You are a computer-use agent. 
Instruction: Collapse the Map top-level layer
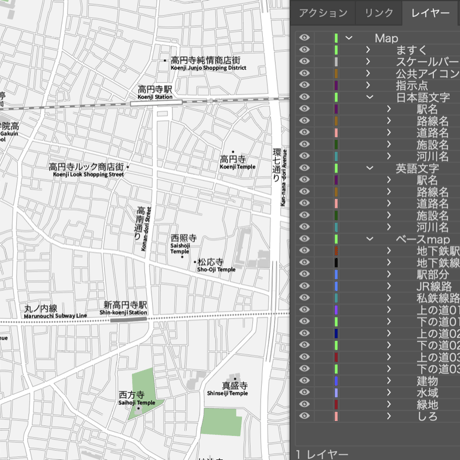pyautogui.click(x=349, y=38)
